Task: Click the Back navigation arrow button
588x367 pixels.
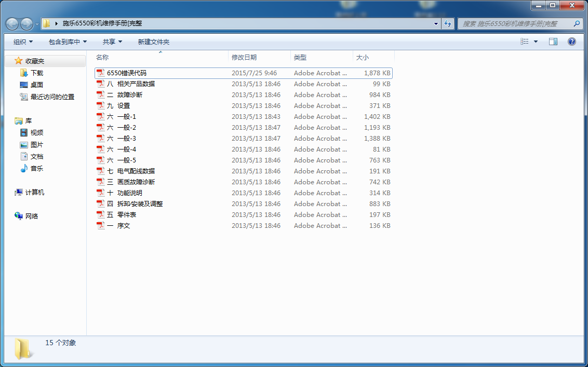Action: pyautogui.click(x=12, y=23)
